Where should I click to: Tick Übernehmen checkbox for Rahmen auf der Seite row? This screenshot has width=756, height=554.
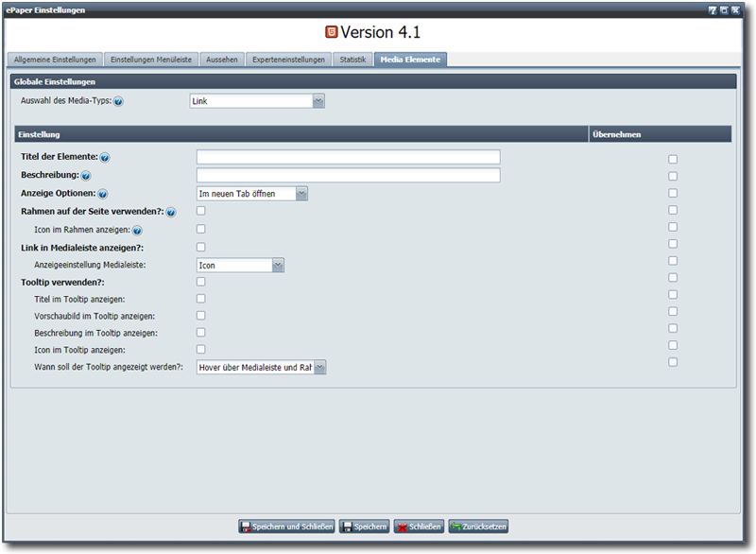point(673,210)
